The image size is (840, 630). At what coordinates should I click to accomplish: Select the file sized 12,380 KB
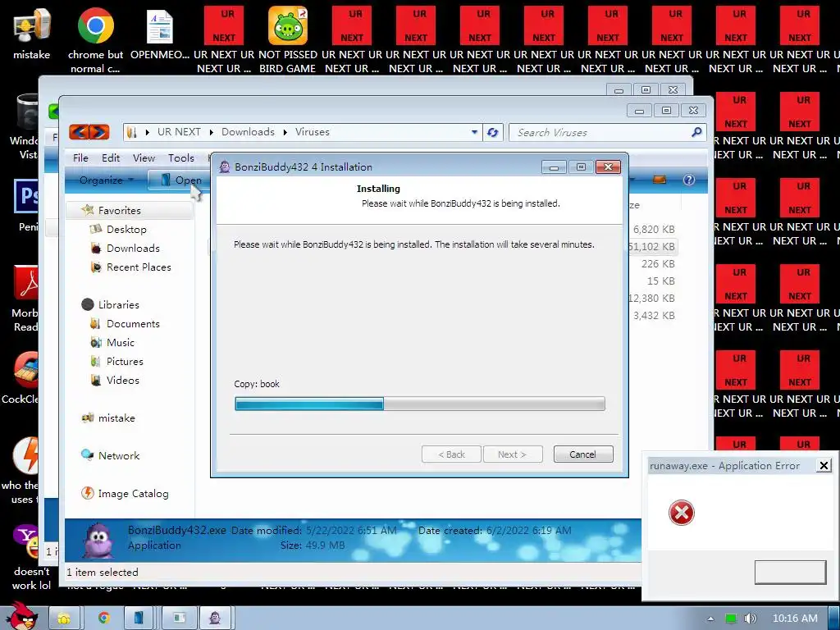coord(651,298)
